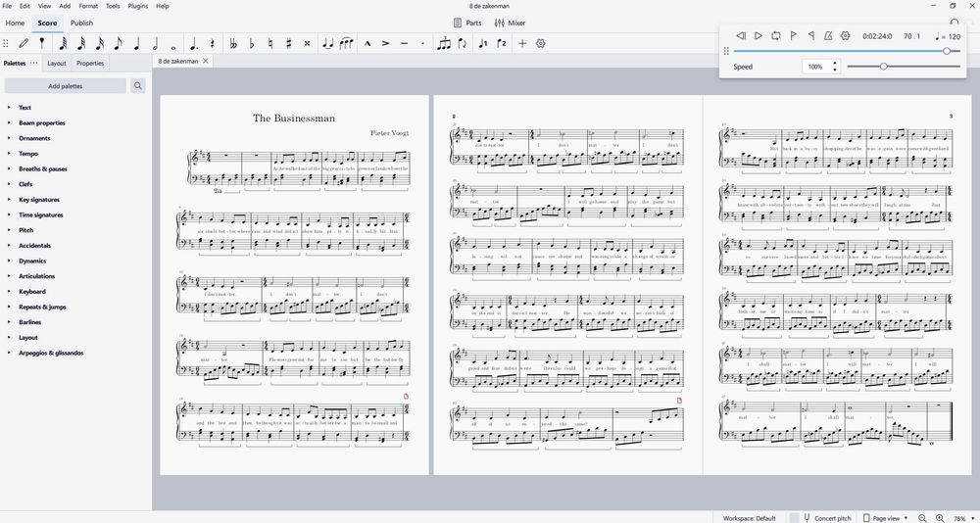Apply the sharp accidental
Image resolution: width=980 pixels, height=523 pixels.
[289, 44]
